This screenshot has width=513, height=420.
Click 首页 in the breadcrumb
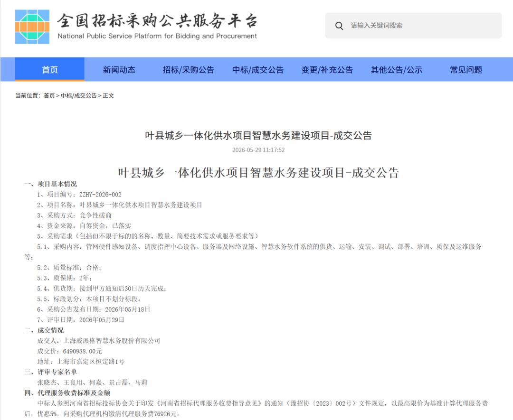[49, 95]
